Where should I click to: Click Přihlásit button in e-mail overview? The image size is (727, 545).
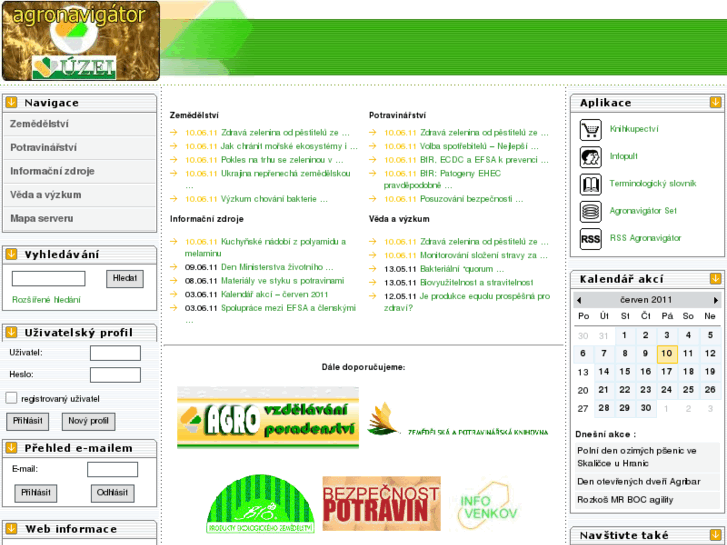(36, 493)
